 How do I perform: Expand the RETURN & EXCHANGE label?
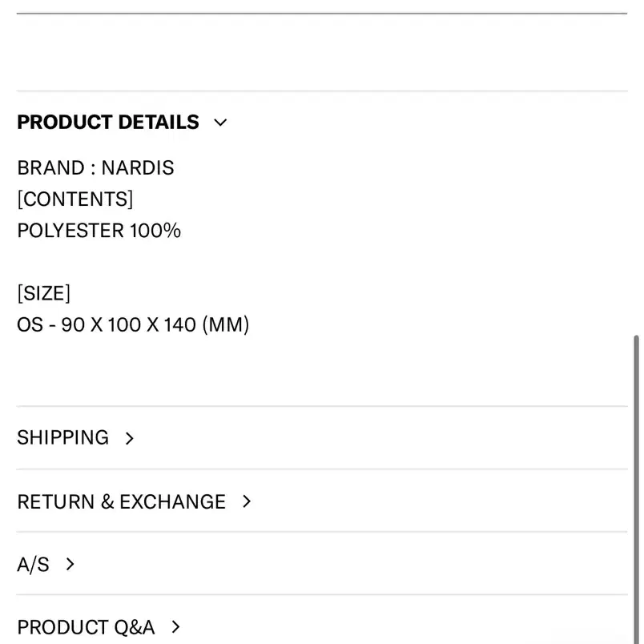122,501
